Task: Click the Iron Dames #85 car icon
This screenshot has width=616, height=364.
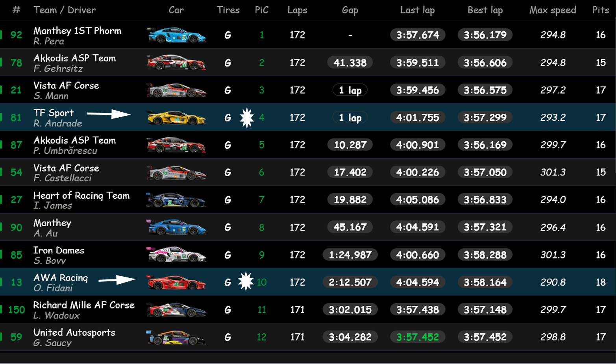Action: click(x=176, y=255)
